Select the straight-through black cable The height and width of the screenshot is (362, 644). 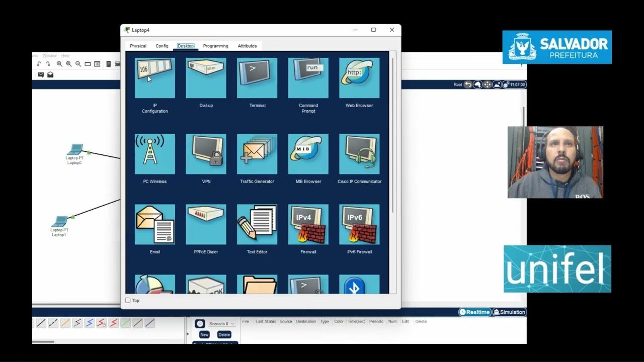tap(41, 323)
